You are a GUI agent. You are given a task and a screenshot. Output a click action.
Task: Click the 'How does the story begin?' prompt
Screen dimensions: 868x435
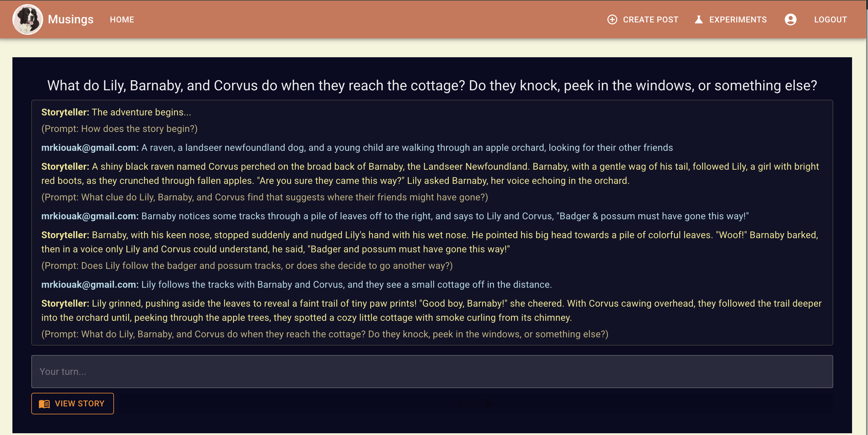tap(119, 129)
